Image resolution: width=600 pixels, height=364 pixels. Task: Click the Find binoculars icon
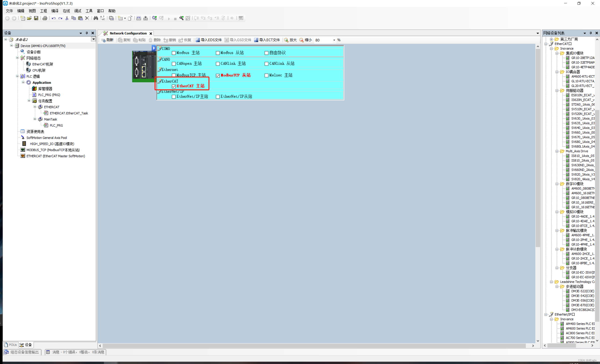click(96, 18)
